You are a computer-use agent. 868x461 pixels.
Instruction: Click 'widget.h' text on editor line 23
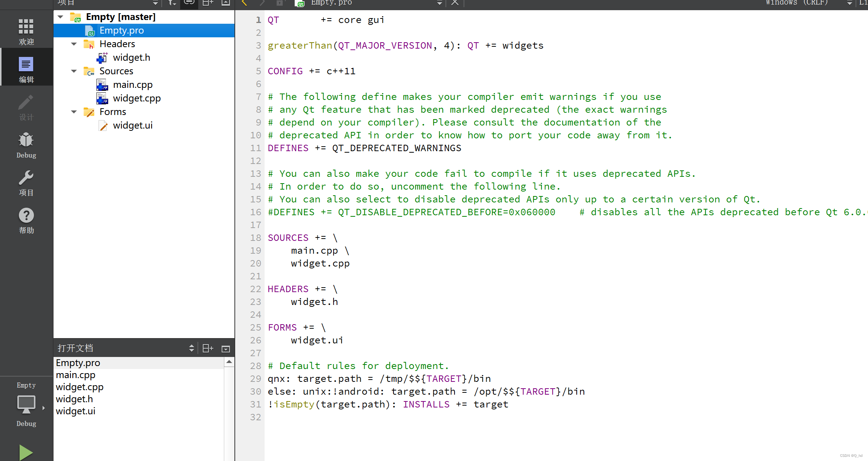(314, 302)
